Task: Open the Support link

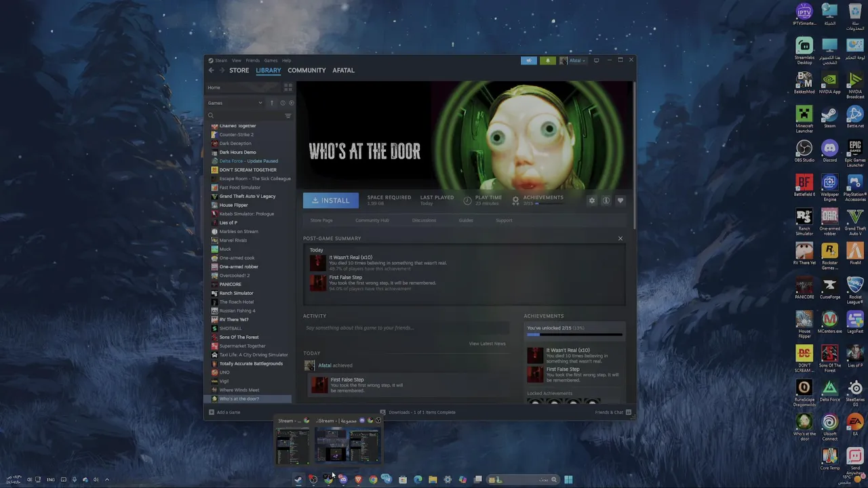Action: pyautogui.click(x=504, y=220)
